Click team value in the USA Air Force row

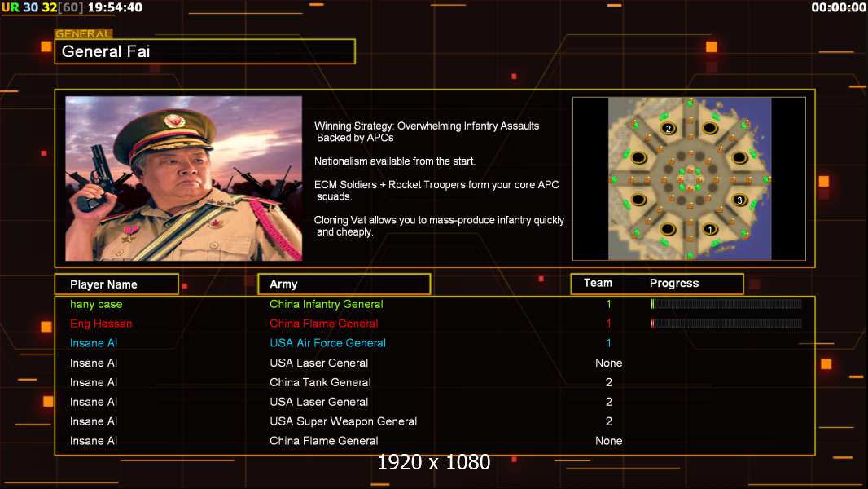(608, 343)
